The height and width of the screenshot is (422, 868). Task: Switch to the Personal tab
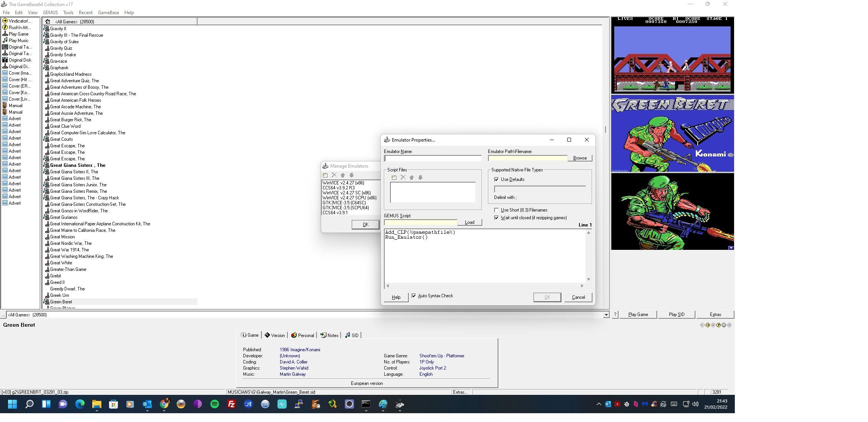[302, 336]
